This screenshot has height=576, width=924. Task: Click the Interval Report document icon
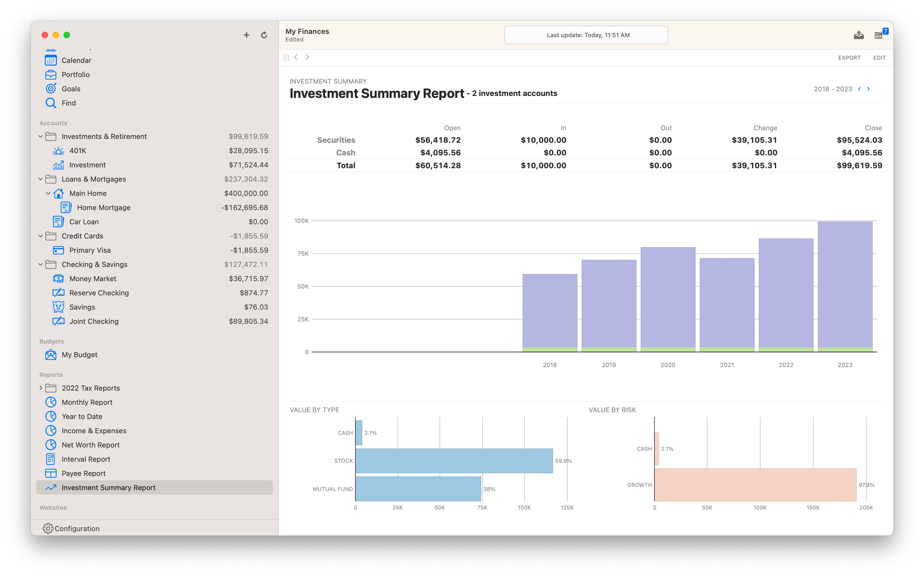pyautogui.click(x=51, y=459)
